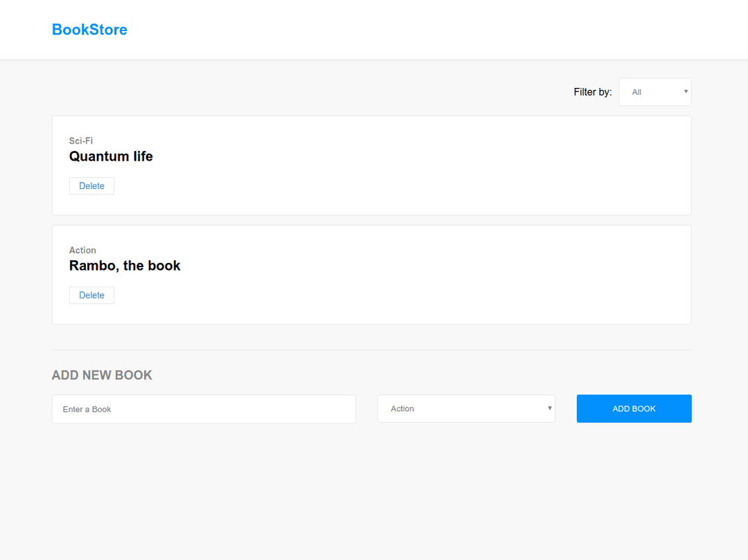This screenshot has width=748, height=560.
Task: Click the "Enter a Book" input field
Action: point(203,409)
